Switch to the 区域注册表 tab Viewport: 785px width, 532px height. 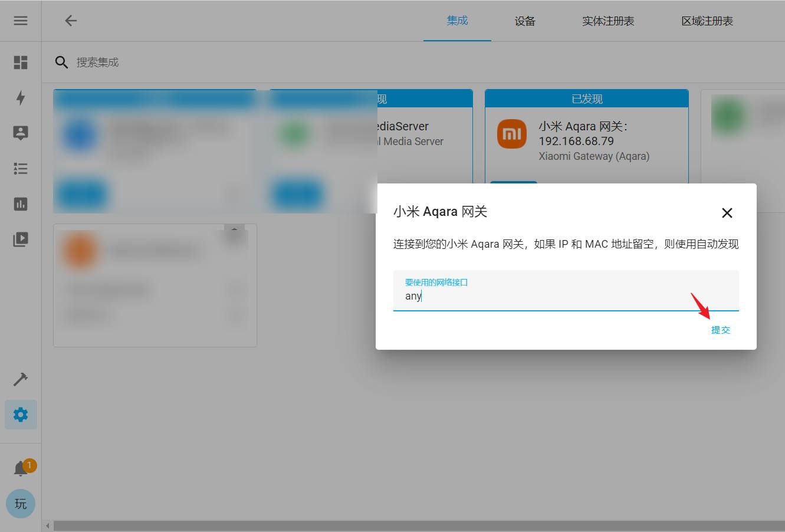click(707, 21)
